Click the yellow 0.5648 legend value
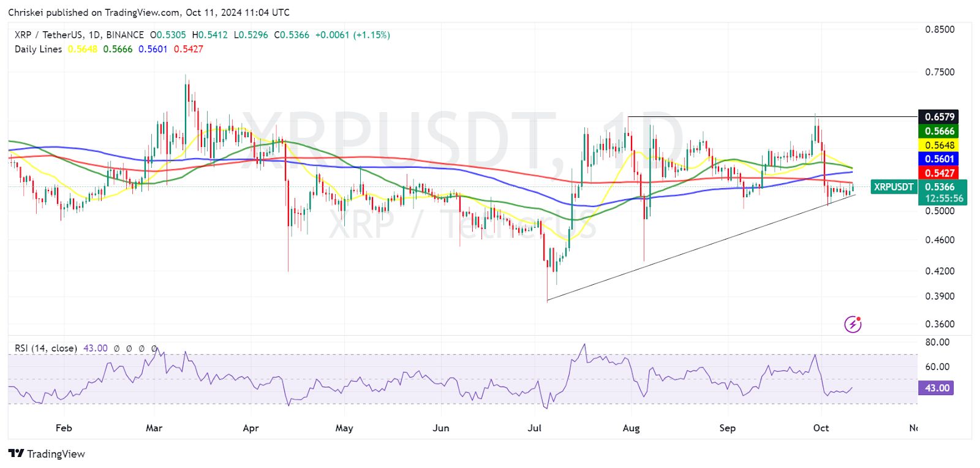The image size is (980, 468). click(x=82, y=49)
